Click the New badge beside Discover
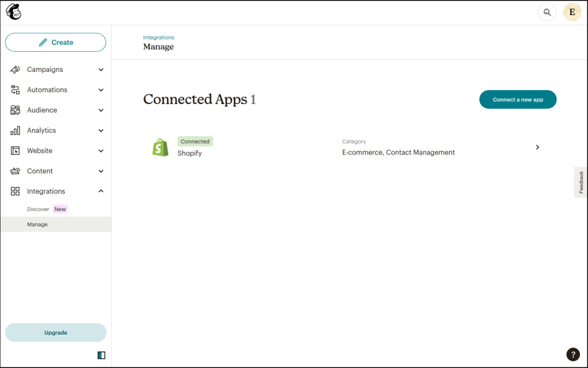This screenshot has height=368, width=588. [60, 209]
